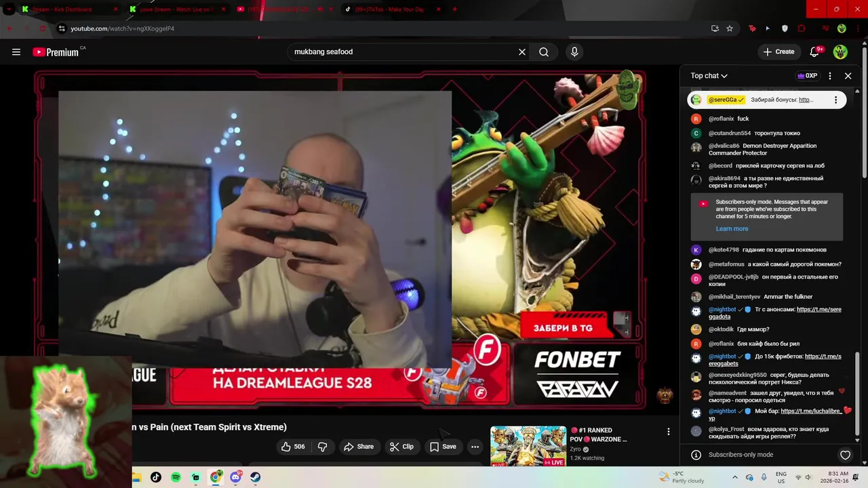The image size is (868, 488).
Task: Open more actions under the video
Action: pyautogui.click(x=475, y=447)
